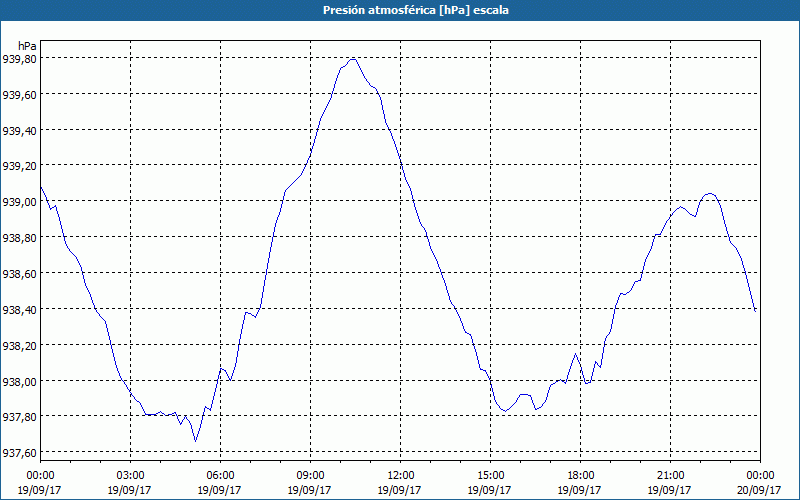This screenshot has height=500, width=800.
Task: Click the 19/09/17 date under 12:00
Action: (399, 490)
